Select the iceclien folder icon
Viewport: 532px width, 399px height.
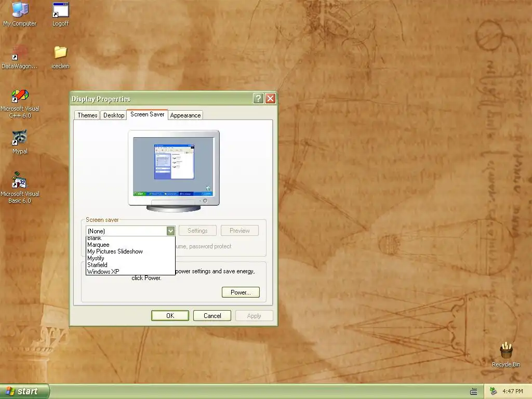pos(60,57)
